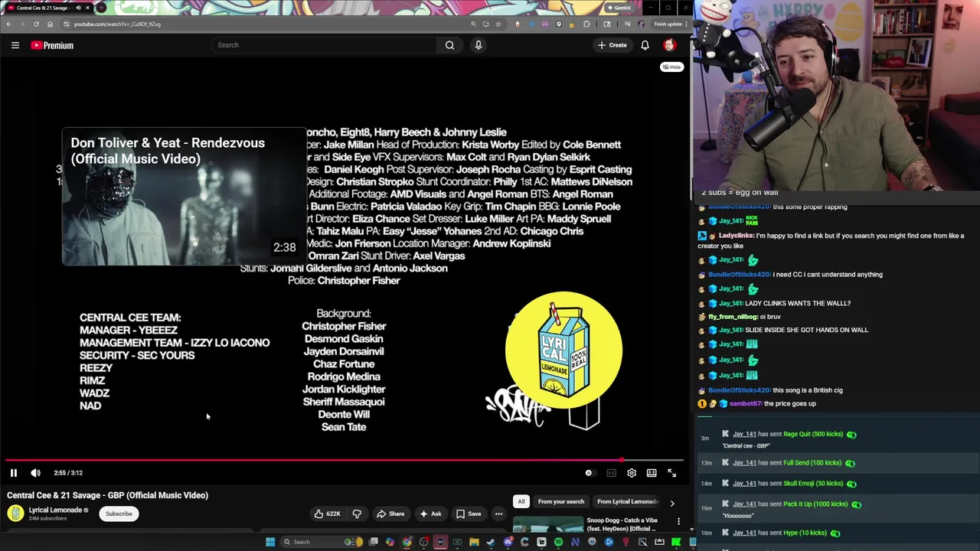Open the account avatar menu
The height and width of the screenshot is (551, 980).
pos(669,45)
